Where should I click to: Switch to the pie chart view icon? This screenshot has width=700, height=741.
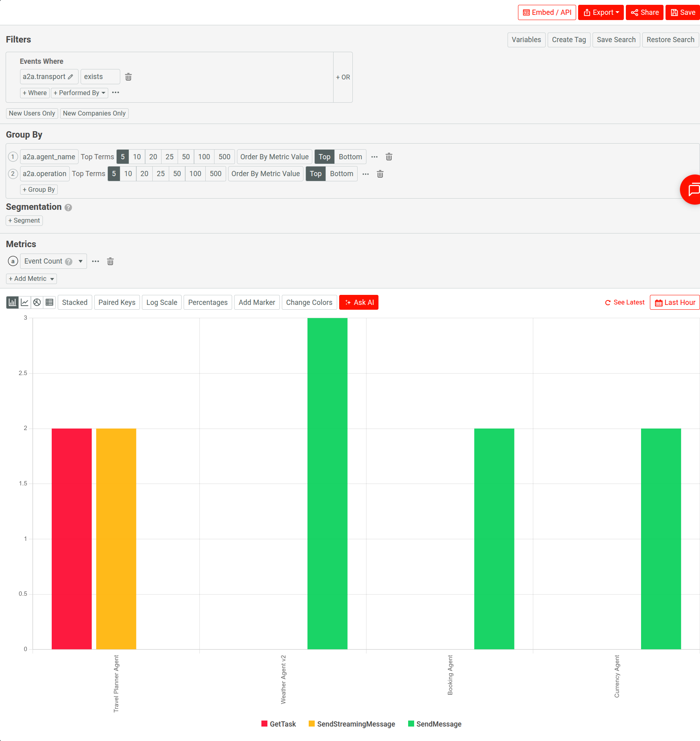[37, 302]
